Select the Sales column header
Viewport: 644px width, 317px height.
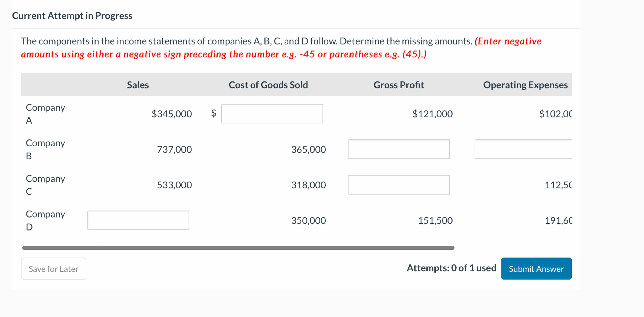(x=138, y=85)
